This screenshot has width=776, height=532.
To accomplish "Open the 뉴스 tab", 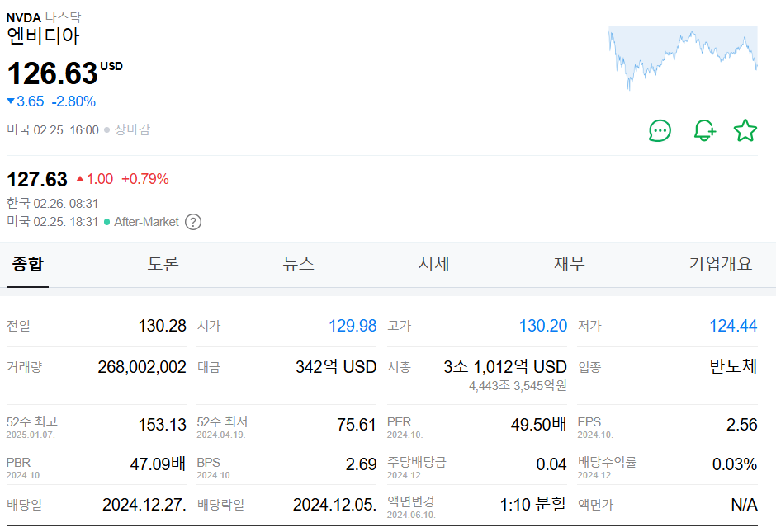I will coord(298,264).
